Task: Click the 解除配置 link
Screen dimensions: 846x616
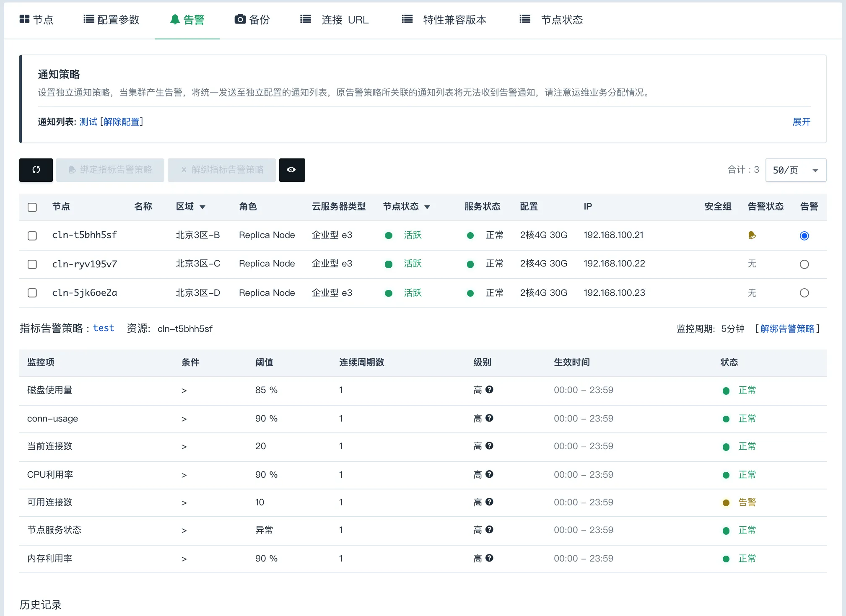Action: (121, 122)
